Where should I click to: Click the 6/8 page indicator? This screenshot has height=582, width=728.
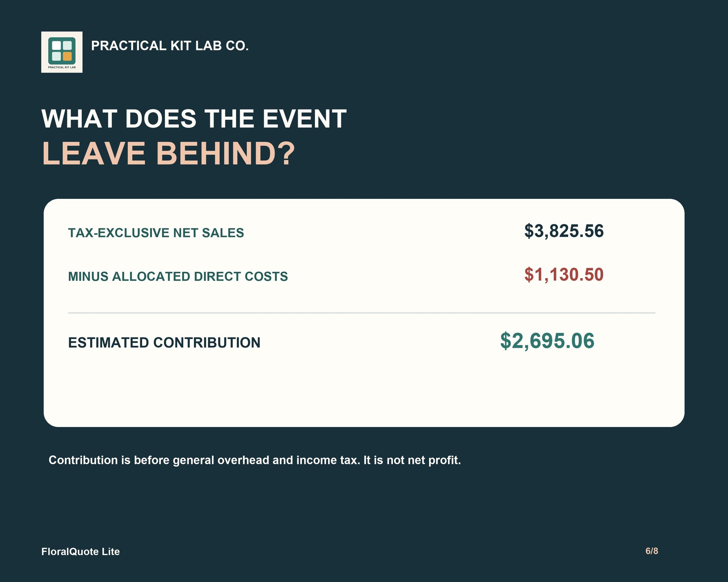[652, 551]
